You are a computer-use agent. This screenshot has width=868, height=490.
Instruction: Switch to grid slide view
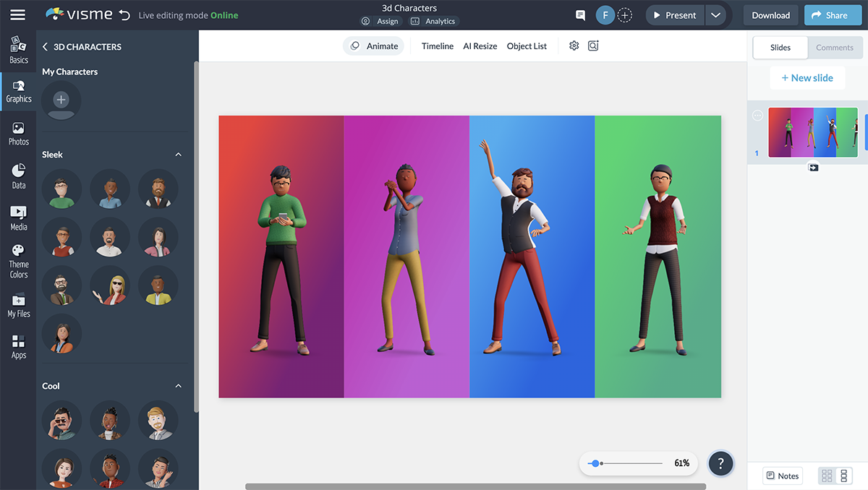[827, 476]
